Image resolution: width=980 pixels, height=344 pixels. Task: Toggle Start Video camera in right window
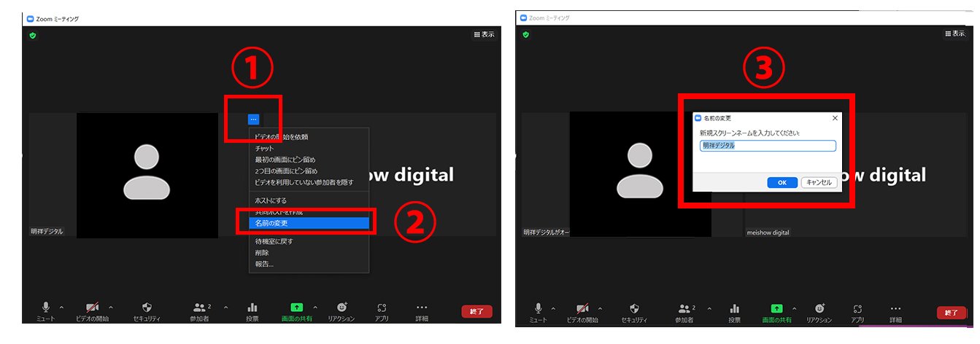[582, 308]
